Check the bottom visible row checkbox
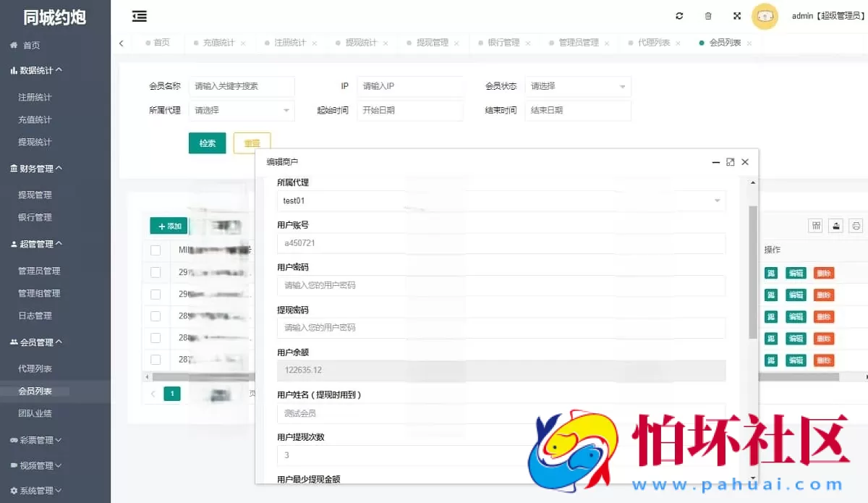This screenshot has height=503, width=868. 156,359
